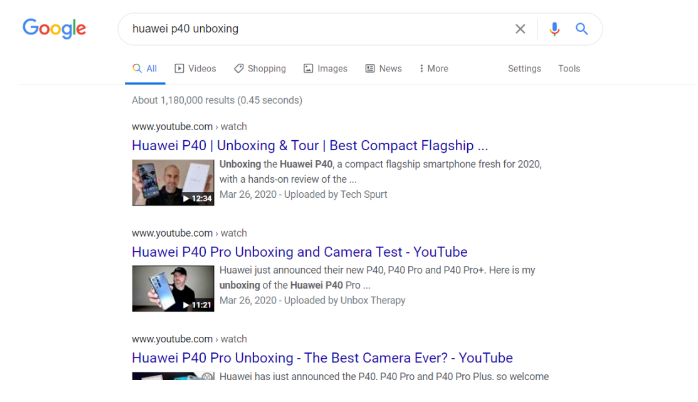Switch to the Shopping tab

coord(260,69)
